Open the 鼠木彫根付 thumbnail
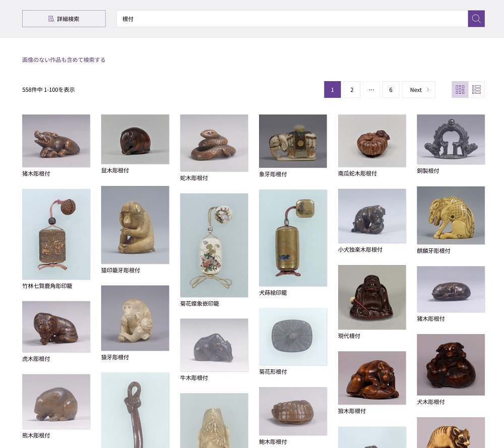The image size is (504, 448). [135, 139]
